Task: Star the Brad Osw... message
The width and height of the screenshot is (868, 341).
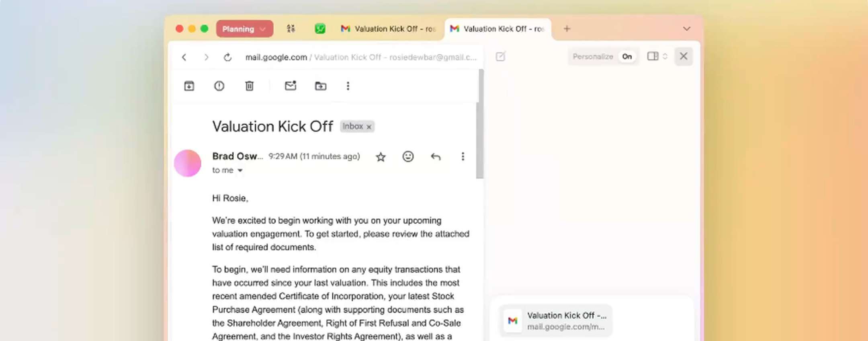Action: click(x=381, y=156)
